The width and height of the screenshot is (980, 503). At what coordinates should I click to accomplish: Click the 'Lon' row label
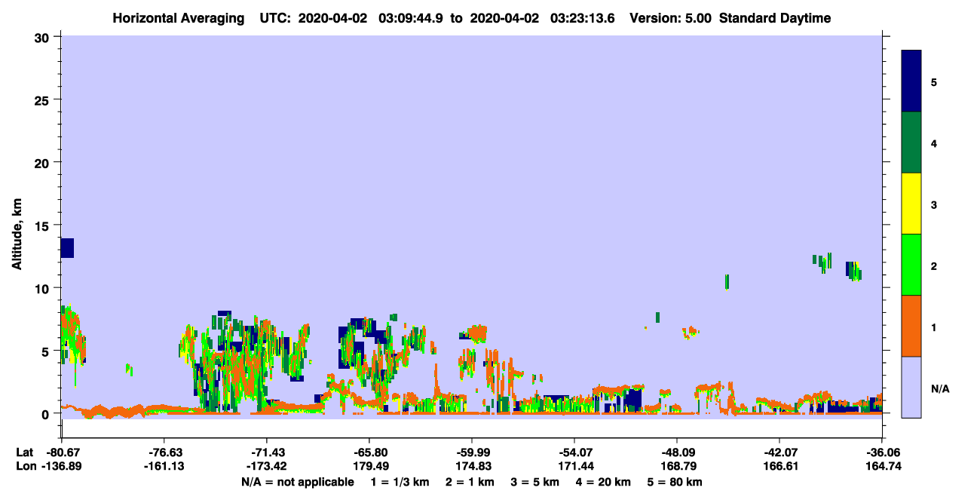26,466
